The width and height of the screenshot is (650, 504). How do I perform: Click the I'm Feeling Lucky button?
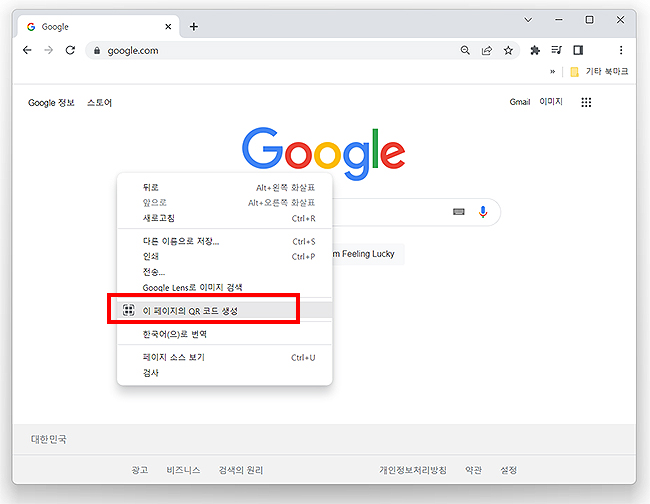[368, 254]
